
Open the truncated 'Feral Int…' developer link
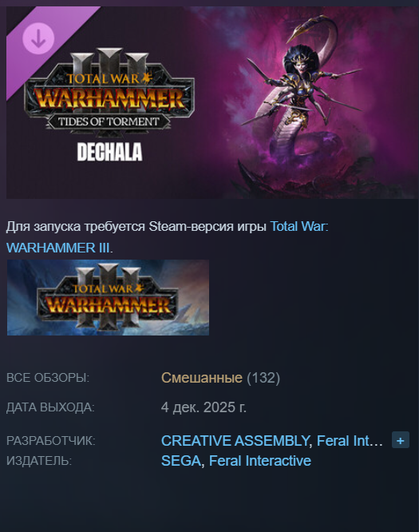pyautogui.click(x=350, y=440)
